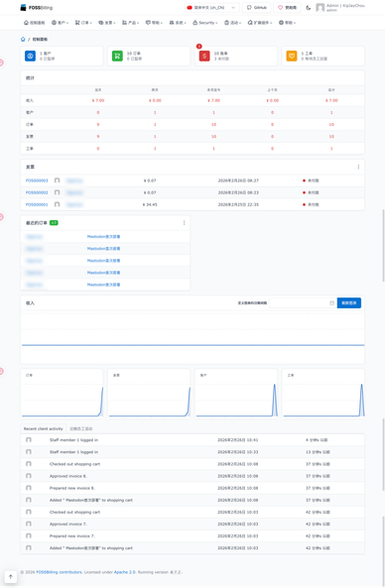Click the orange support tickets icon
The image size is (385, 588).
click(292, 56)
